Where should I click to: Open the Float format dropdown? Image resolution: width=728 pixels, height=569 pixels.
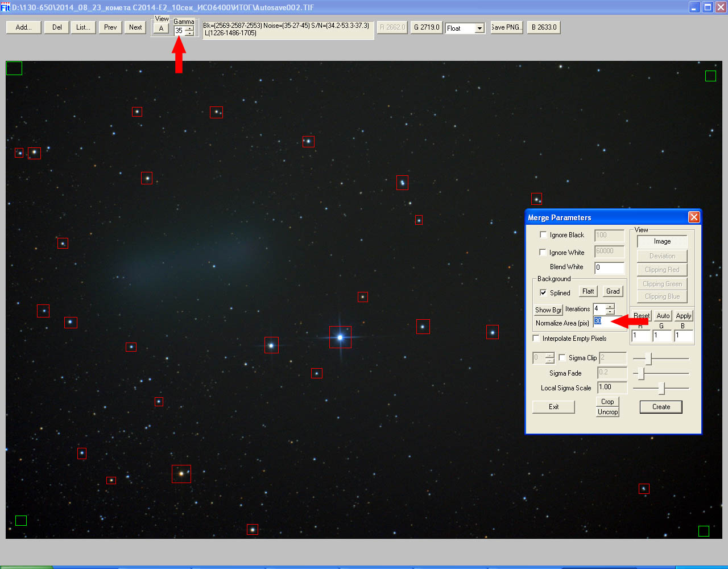[x=479, y=28]
